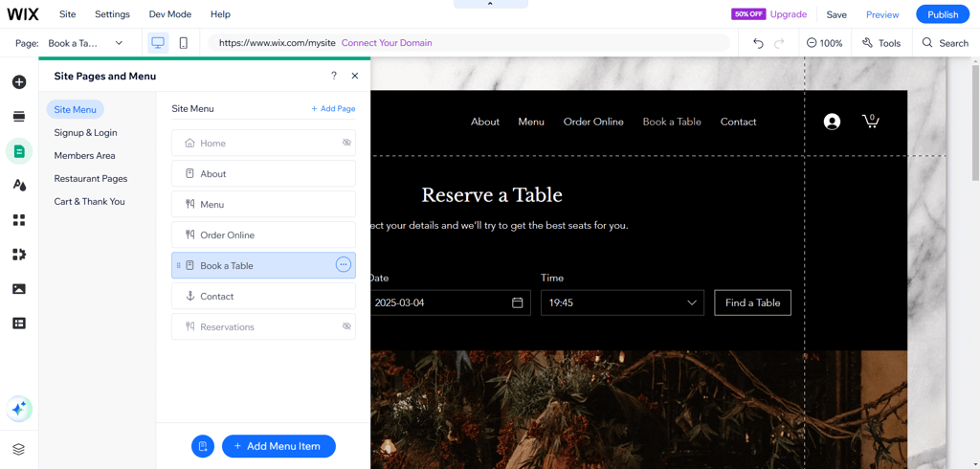Open the green Pages & Menu sidebar icon
This screenshot has width=980, height=469.
19,151
